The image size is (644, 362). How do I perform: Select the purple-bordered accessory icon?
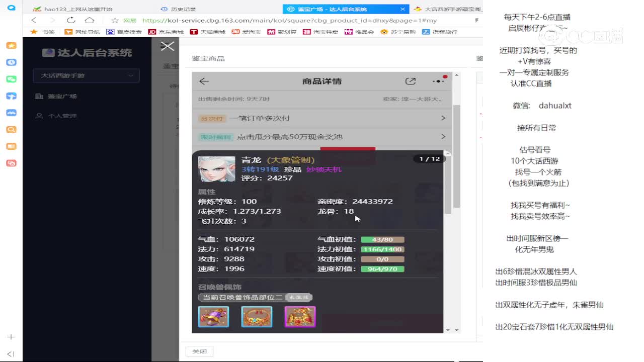(x=300, y=317)
